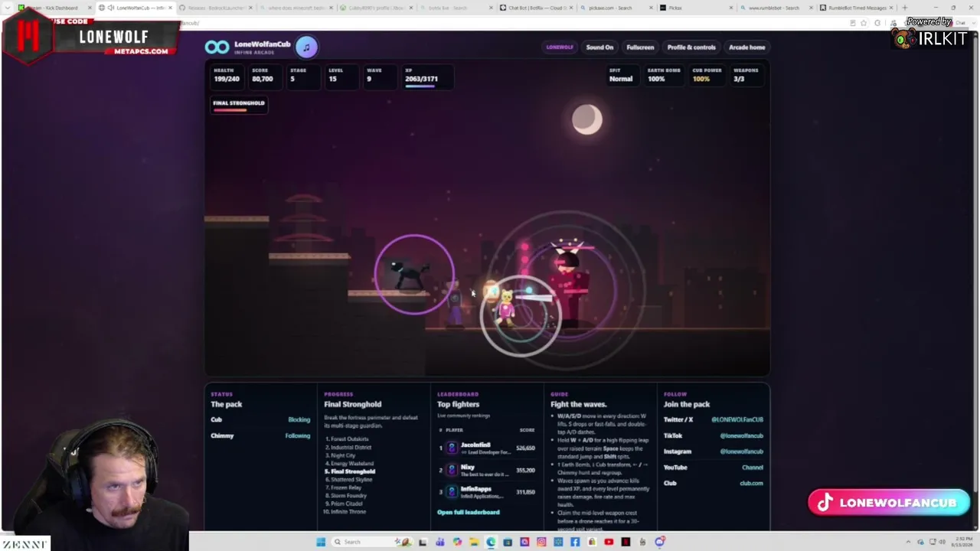This screenshot has height=551, width=980.
Task: Switch to the www.rumblebot Search tab
Action: 773,8
